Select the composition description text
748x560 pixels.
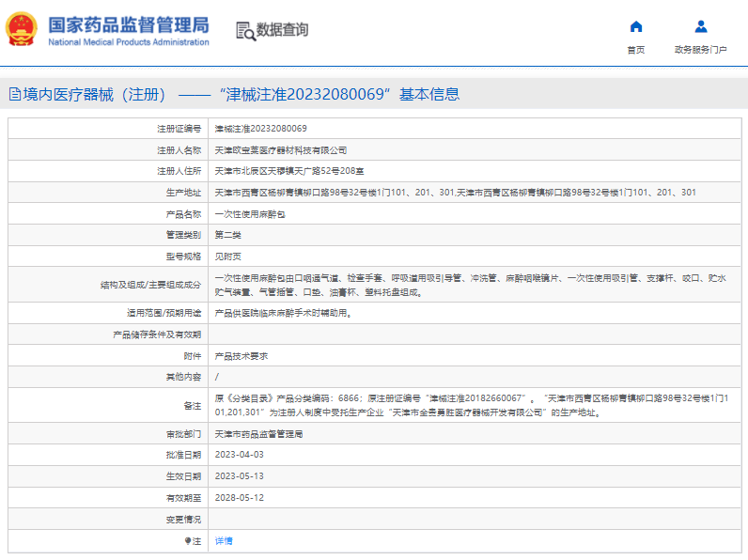point(471,285)
